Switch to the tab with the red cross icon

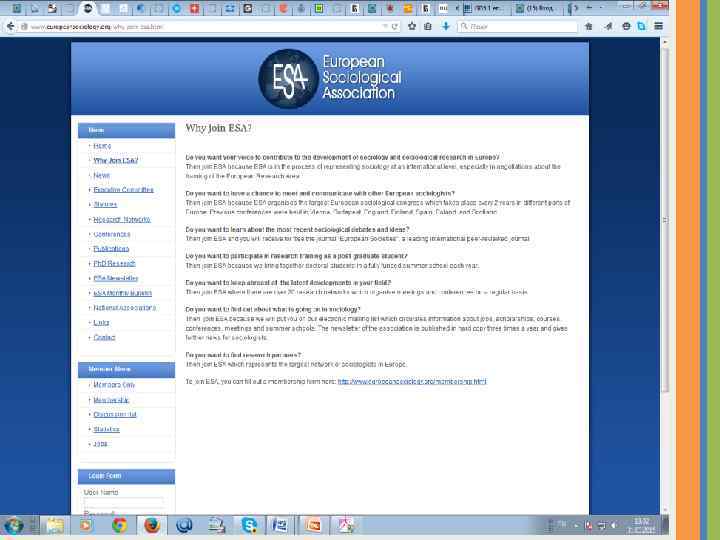[195, 8]
